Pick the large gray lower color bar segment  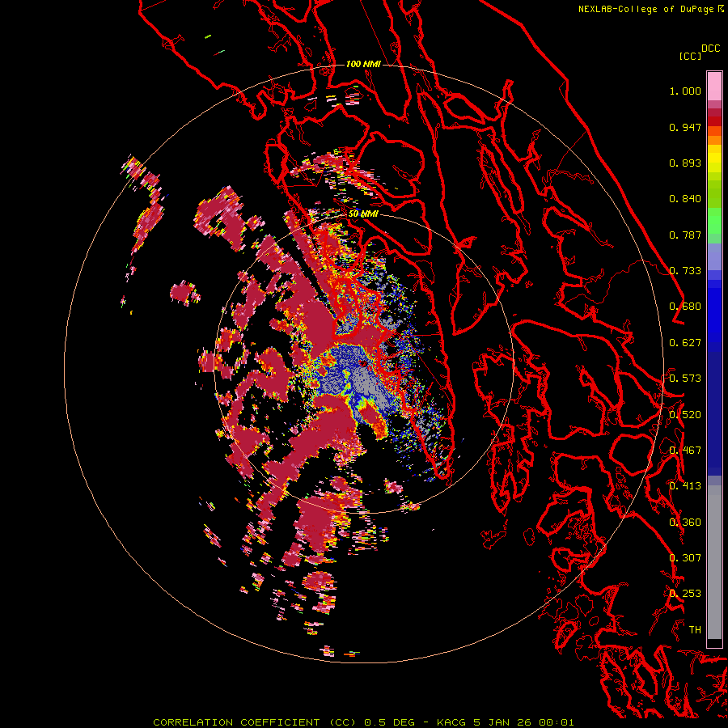[x=714, y=566]
